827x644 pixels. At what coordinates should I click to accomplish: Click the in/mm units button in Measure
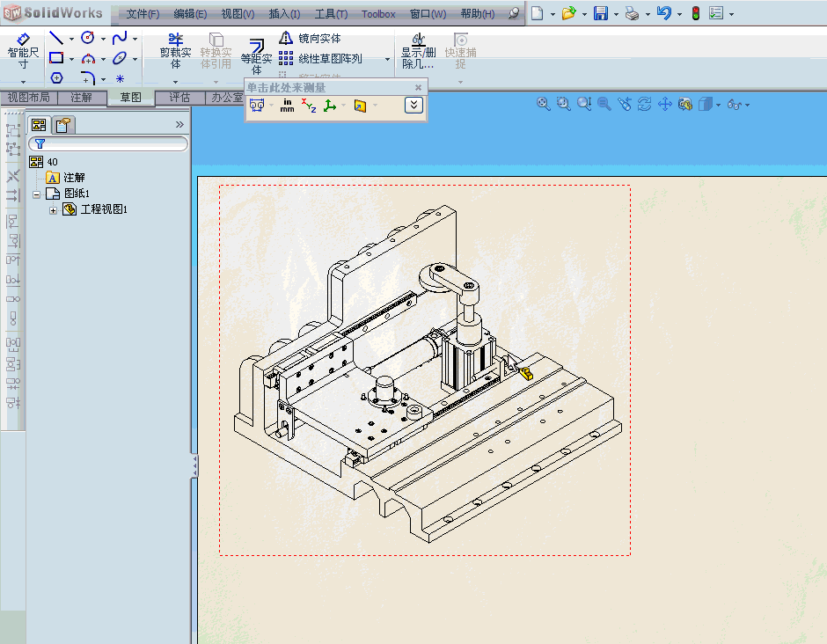287,106
